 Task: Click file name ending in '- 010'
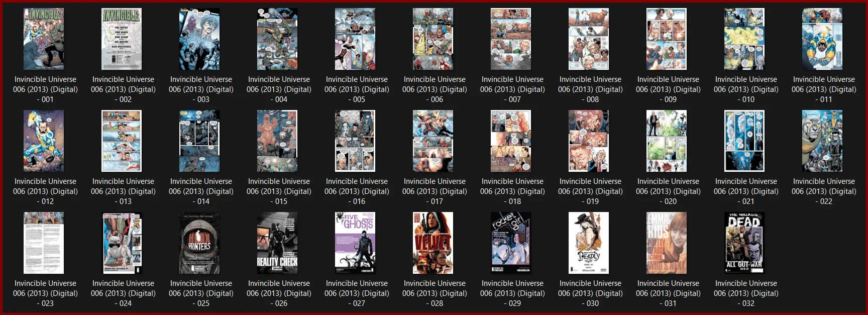(746, 89)
